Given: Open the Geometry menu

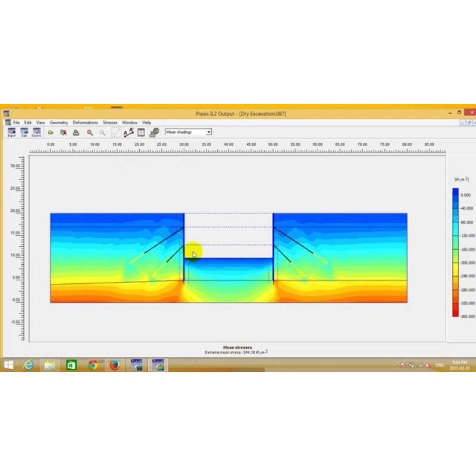Looking at the screenshot, I should pos(59,123).
